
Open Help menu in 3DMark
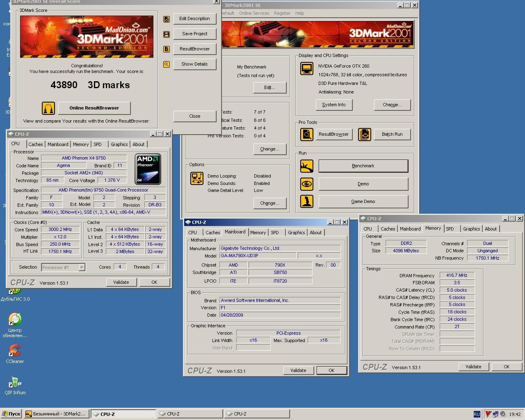[x=300, y=13]
